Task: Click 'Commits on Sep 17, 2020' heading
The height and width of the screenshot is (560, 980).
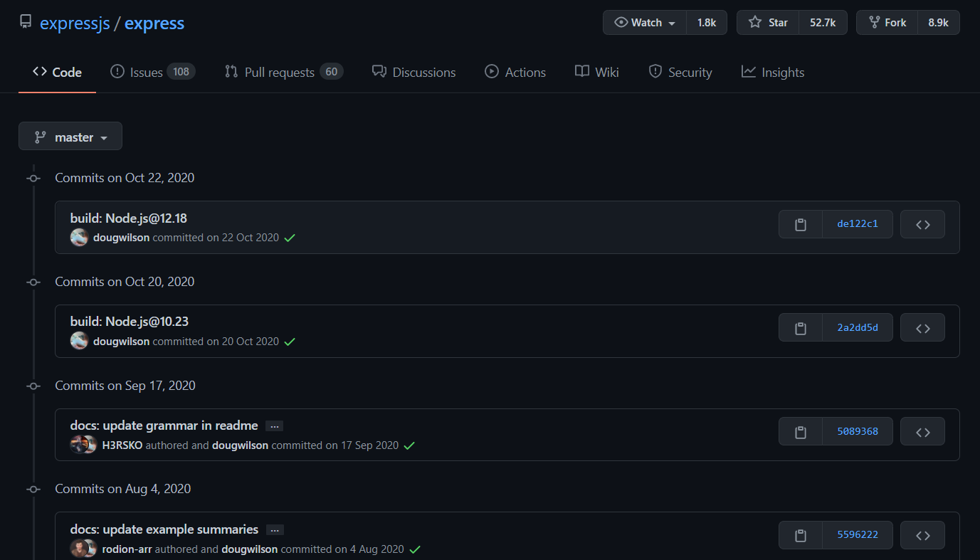Action: click(125, 386)
